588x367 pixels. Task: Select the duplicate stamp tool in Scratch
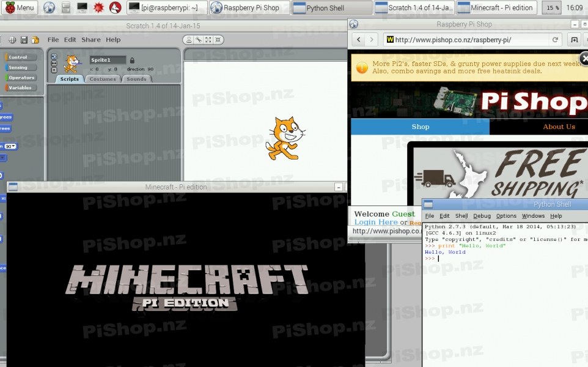click(189, 40)
